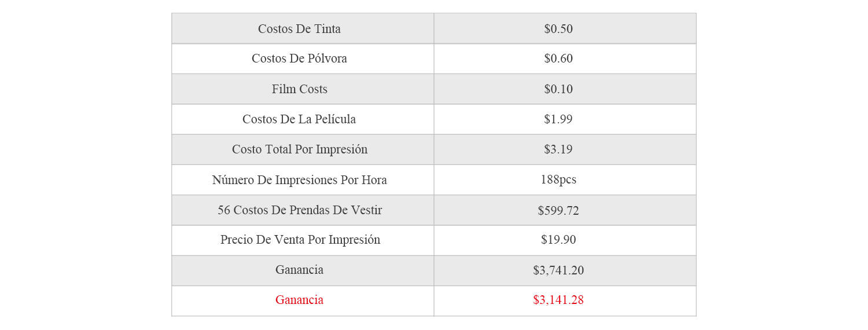Select the $0.10 value cell

pyautogui.click(x=558, y=89)
